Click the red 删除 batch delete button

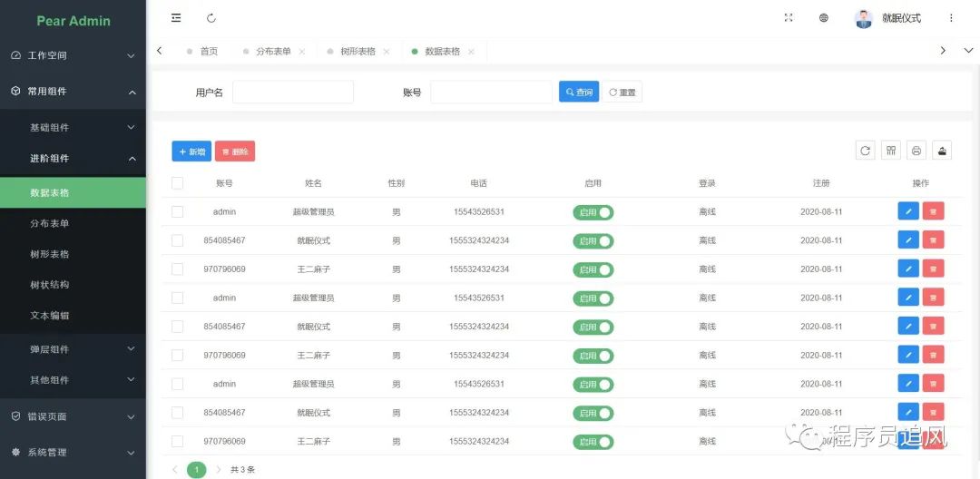click(x=235, y=152)
